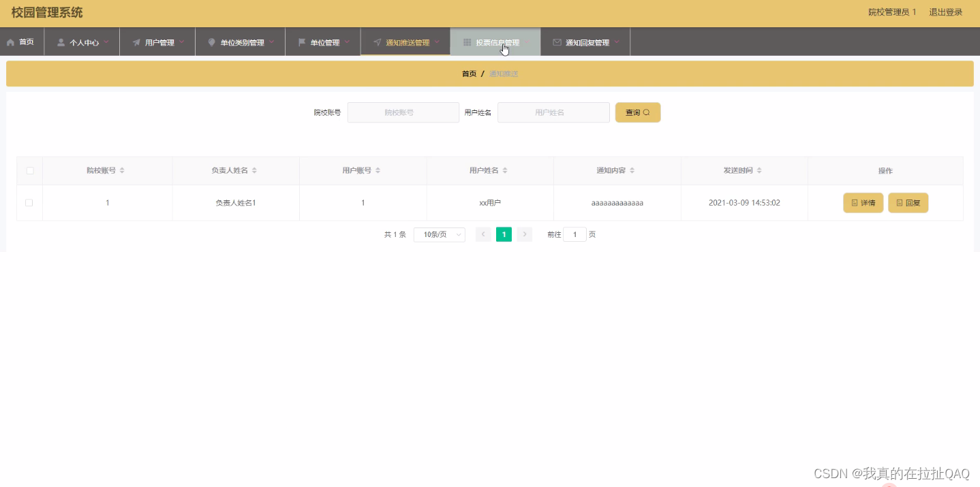Expand the 用户管理 menu arrow

182,42
